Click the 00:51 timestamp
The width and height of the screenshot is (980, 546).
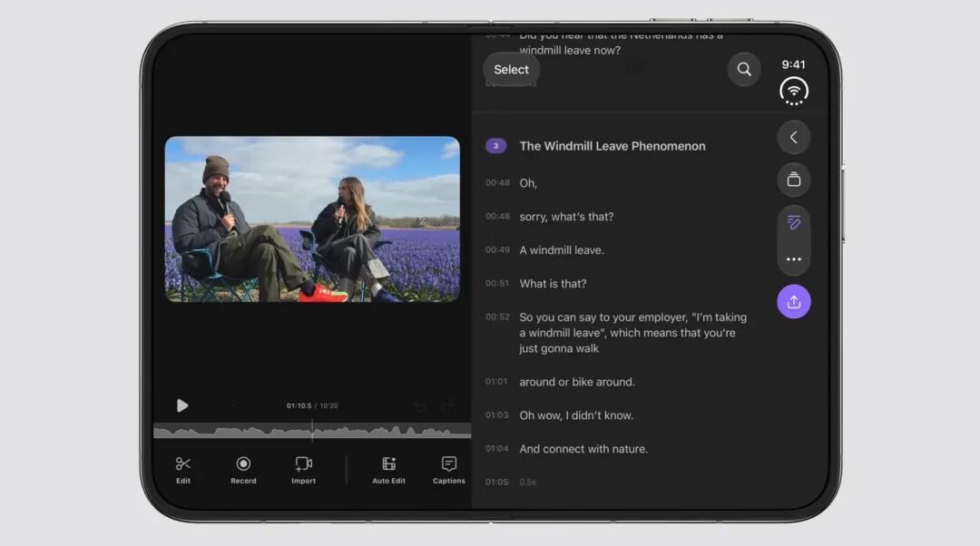click(x=497, y=283)
